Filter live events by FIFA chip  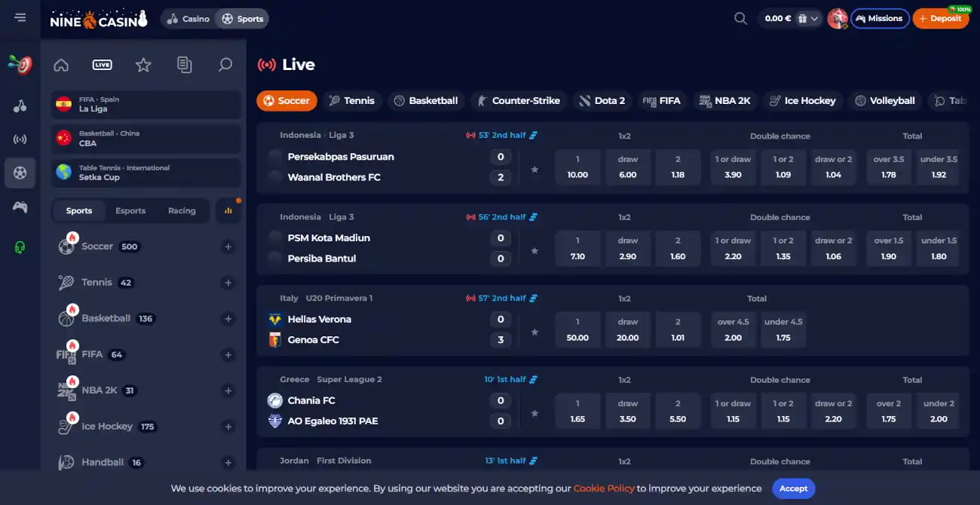(662, 100)
